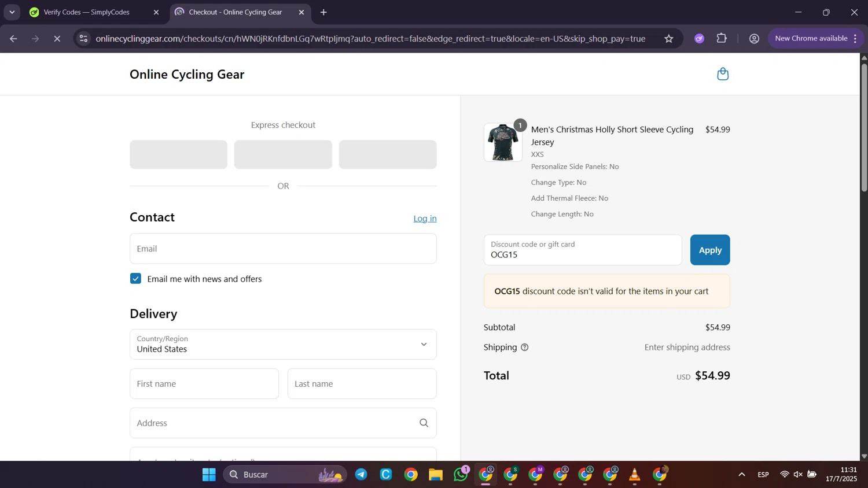Viewport: 868px width, 488px height.
Task: Click the page vertical scrollbar
Action: tap(864, 127)
